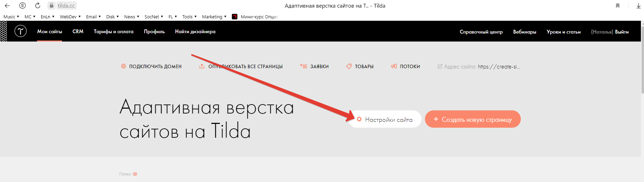Open the Email bookmarks folder

click(93, 17)
